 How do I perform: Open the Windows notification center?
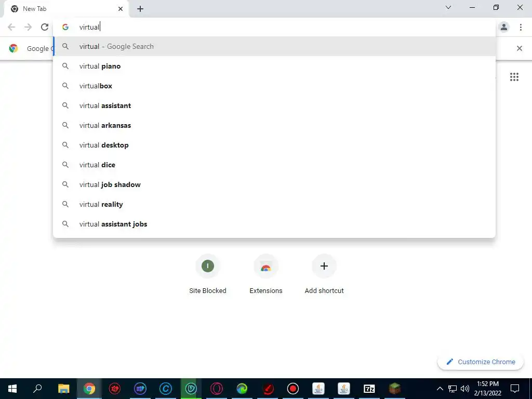tap(515, 389)
